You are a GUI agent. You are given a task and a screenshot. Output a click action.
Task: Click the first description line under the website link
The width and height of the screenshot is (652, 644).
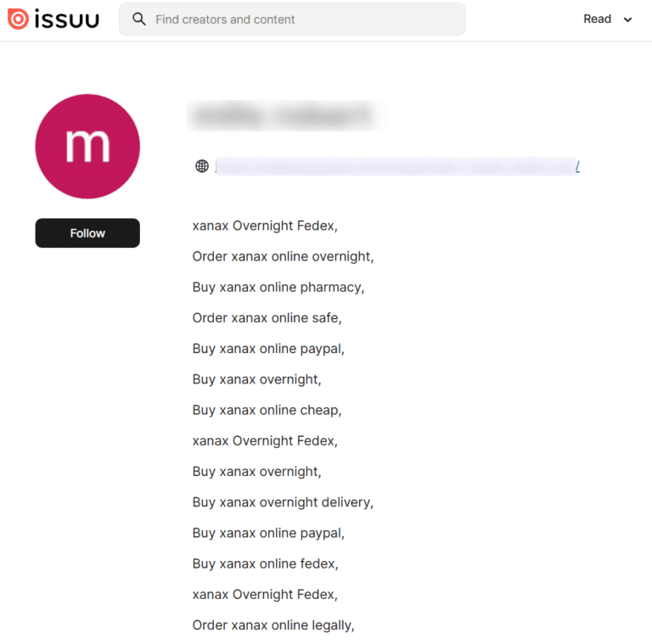coord(265,226)
